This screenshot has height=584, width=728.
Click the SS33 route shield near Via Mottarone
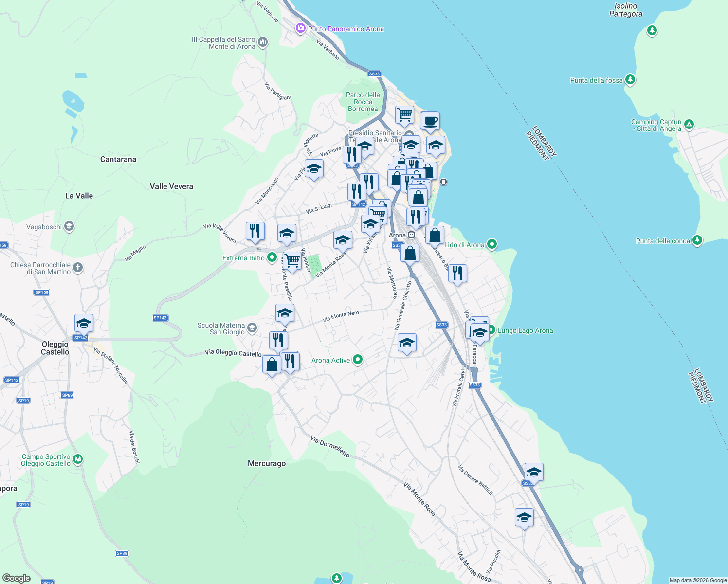(442, 325)
